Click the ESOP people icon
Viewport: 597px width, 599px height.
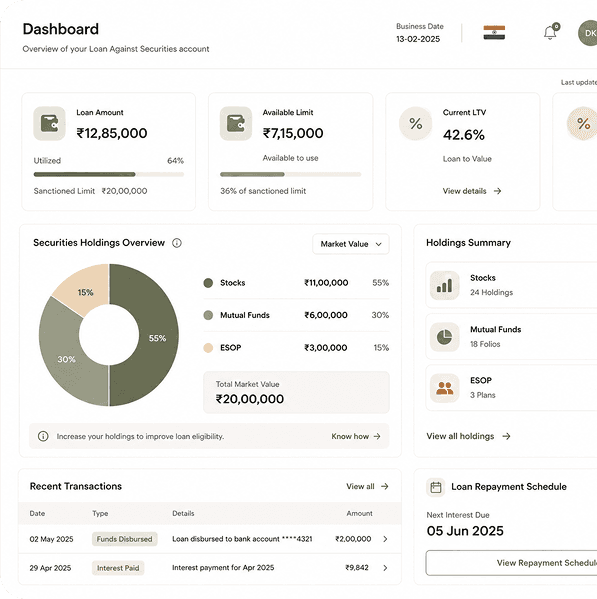[445, 388]
